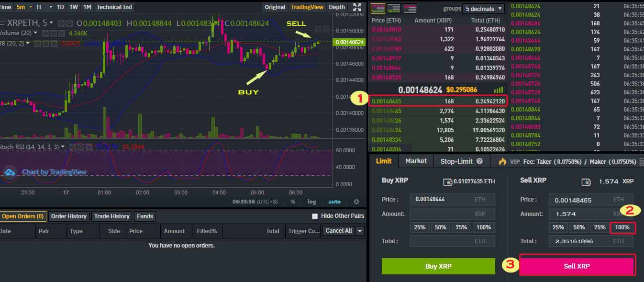644x282 pixels.
Task: Switch chart to TradingView view
Action: (307, 7)
